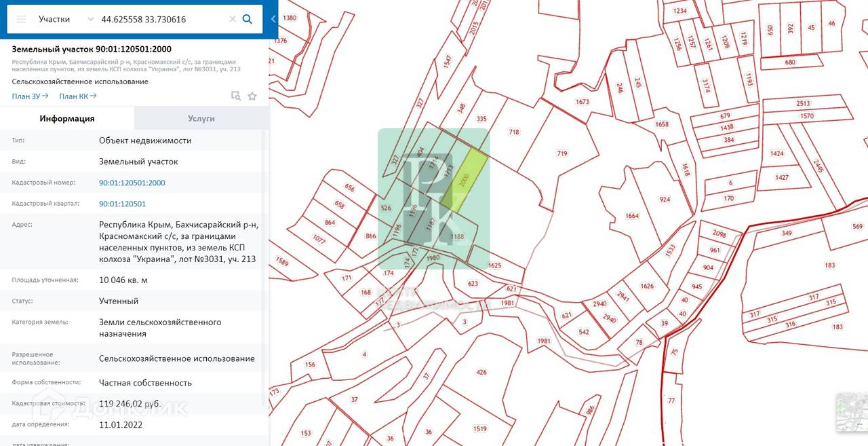Select parcel 719 on the map

[x=562, y=154]
